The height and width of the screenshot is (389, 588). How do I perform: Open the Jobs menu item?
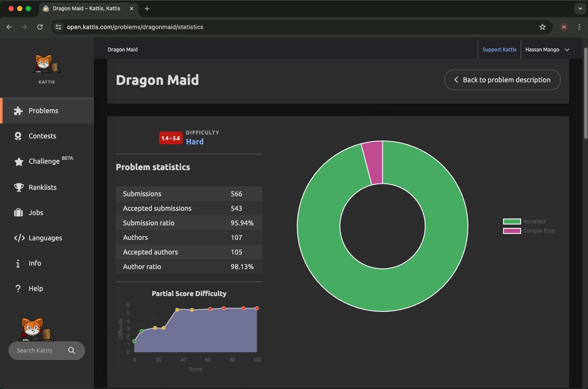(x=48, y=212)
